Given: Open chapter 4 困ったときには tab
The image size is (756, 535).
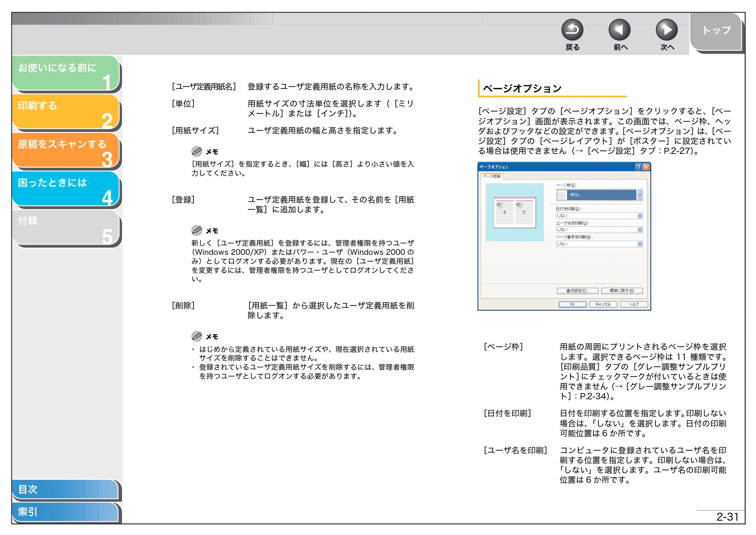Looking at the screenshot, I should click(x=66, y=189).
